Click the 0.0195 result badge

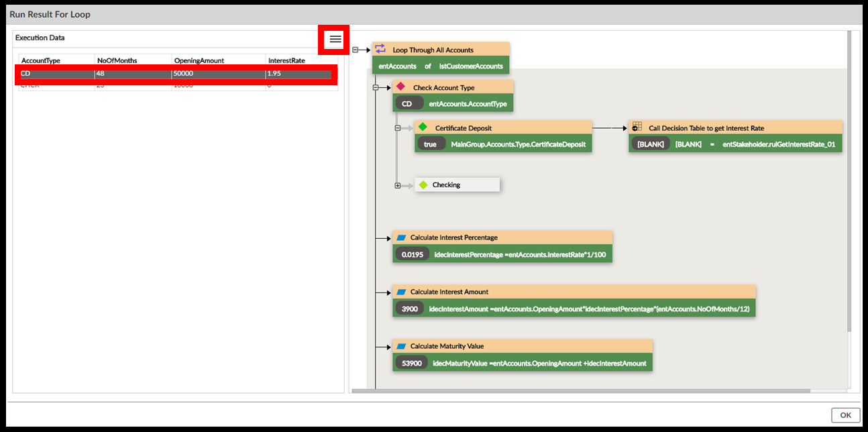click(x=412, y=254)
